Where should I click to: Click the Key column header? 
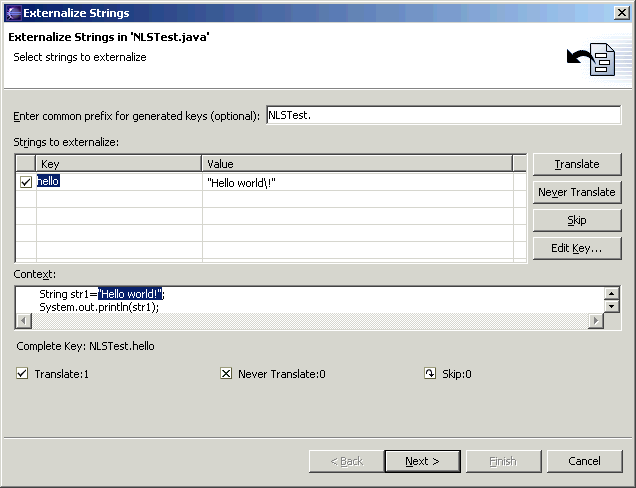point(119,163)
